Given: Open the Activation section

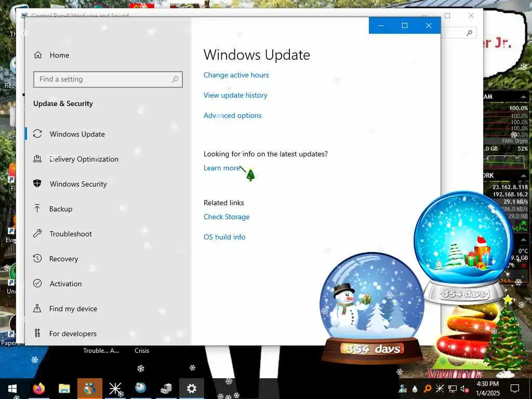Looking at the screenshot, I should click(x=65, y=284).
